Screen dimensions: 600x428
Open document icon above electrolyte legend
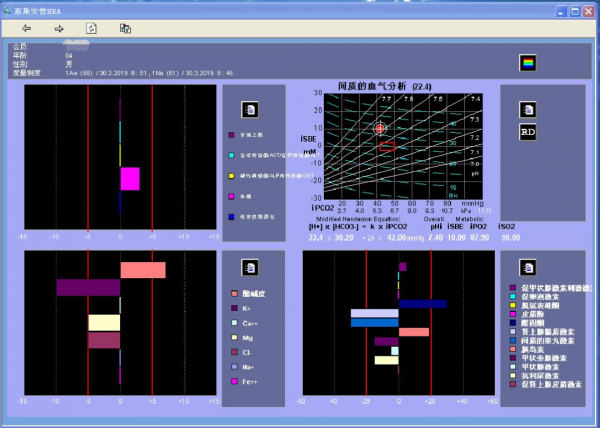point(252,268)
